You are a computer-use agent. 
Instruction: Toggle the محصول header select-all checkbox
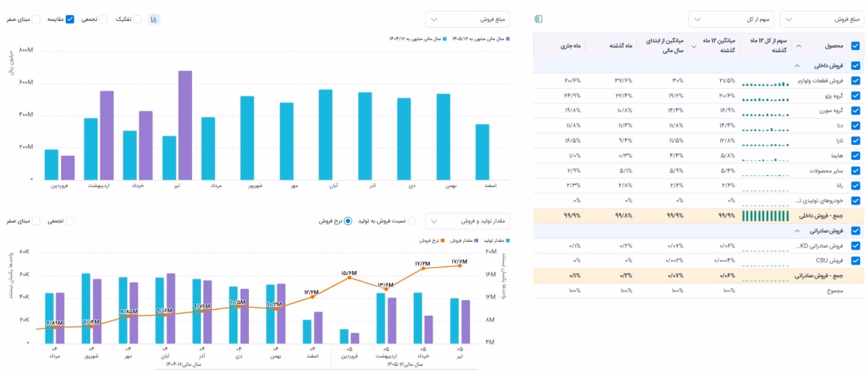[855, 46]
